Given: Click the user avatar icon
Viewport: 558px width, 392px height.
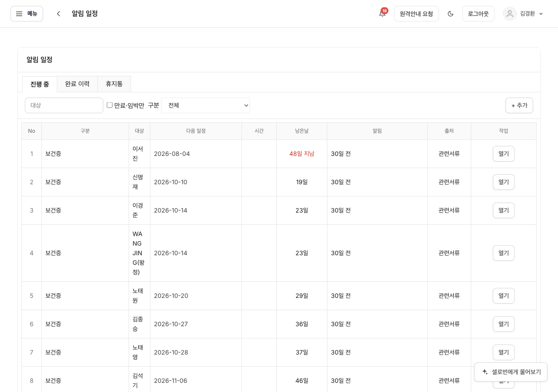Looking at the screenshot, I should [x=510, y=14].
